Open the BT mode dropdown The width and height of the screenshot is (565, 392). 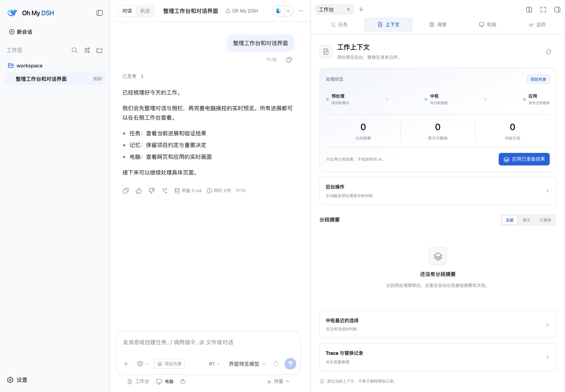click(214, 364)
